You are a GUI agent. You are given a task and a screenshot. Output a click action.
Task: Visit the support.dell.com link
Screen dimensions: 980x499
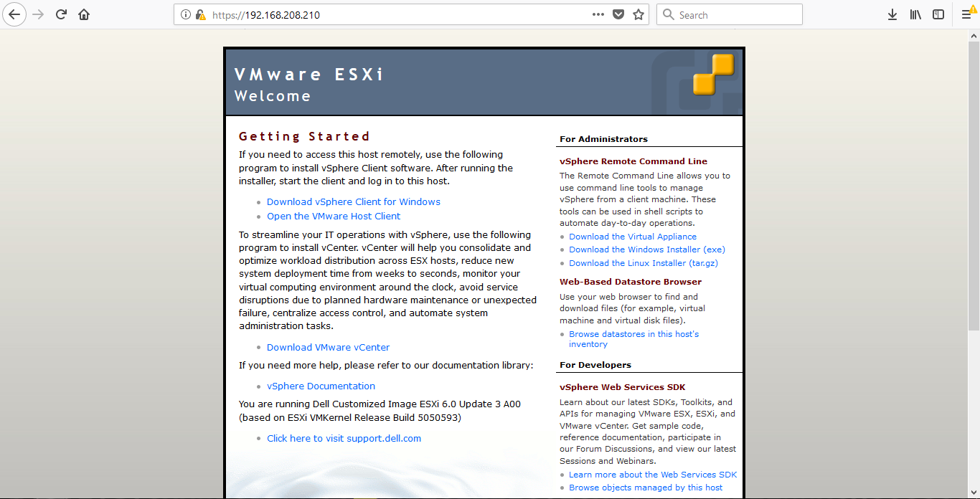point(344,439)
